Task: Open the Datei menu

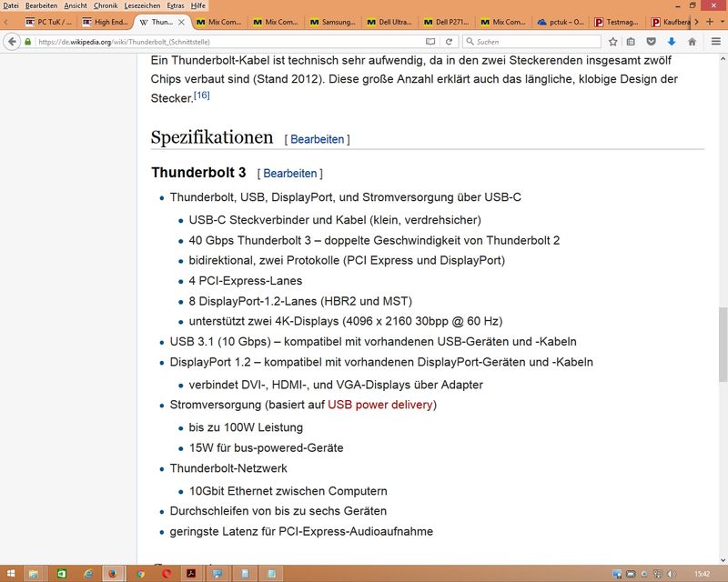Action: (x=11, y=5)
